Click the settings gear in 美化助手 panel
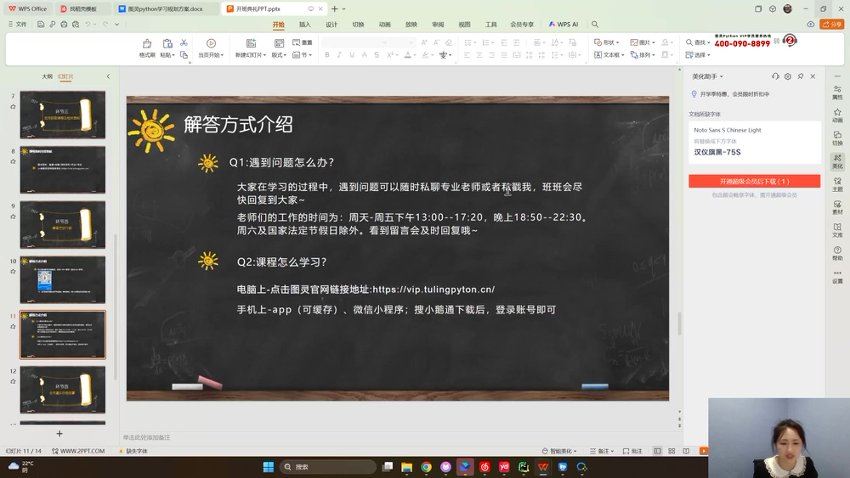850x478 pixels. tap(788, 76)
